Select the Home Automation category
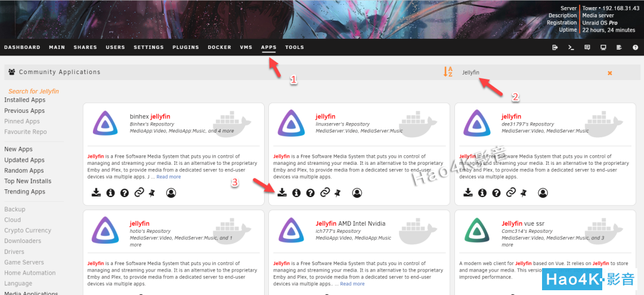Screen dimensions: 644x295 tap(30, 273)
